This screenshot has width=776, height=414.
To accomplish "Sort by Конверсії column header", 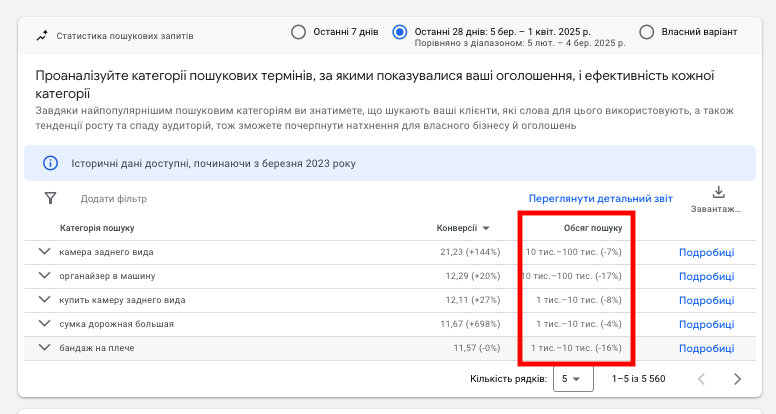I will [x=463, y=228].
